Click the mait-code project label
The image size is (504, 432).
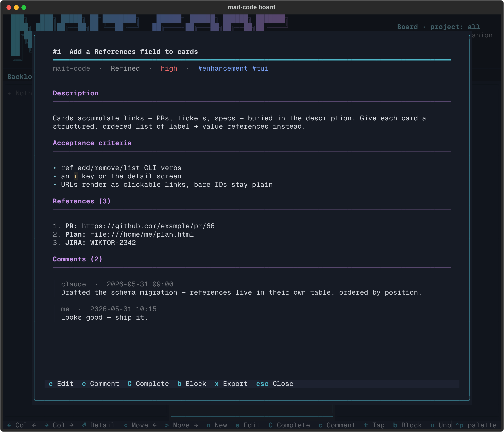pos(71,68)
